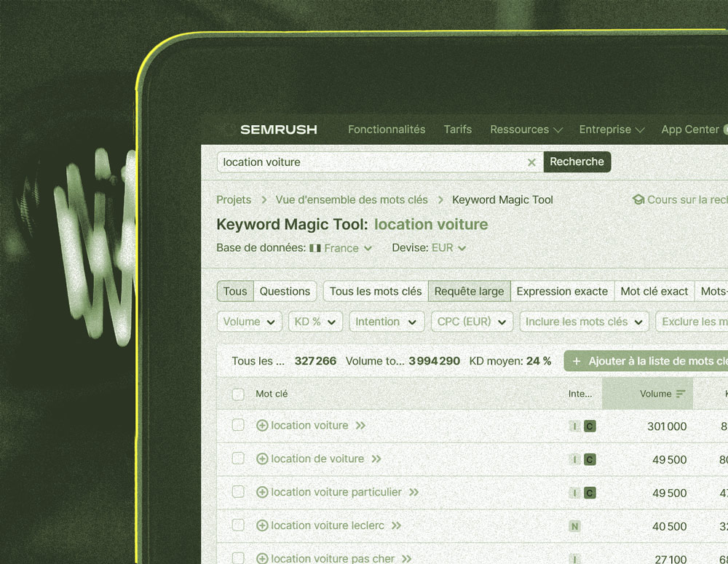The width and height of the screenshot is (728, 564).
Task: Check location voiture pas cher row checkbox
Action: (x=238, y=558)
